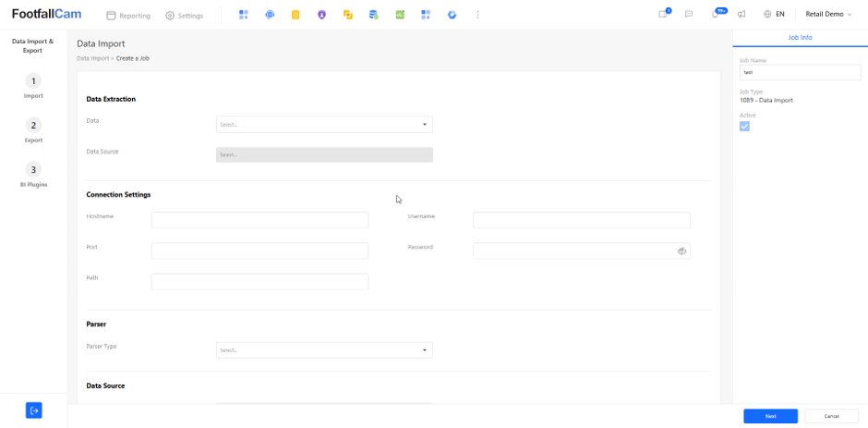
Task: Go to step 2 Export
Action: click(x=33, y=131)
